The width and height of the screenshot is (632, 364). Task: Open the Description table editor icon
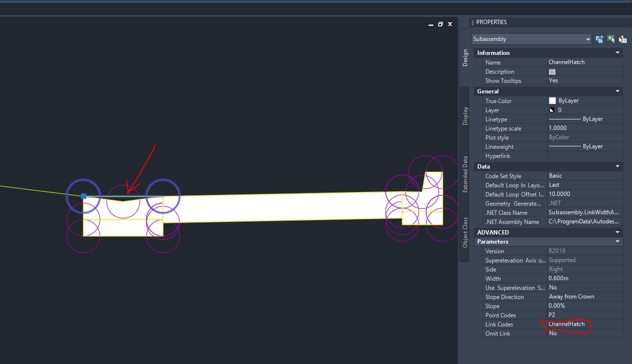[552, 71]
